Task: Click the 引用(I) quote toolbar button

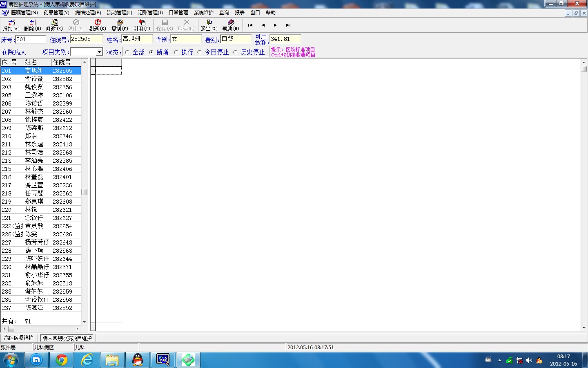Action: click(x=142, y=25)
